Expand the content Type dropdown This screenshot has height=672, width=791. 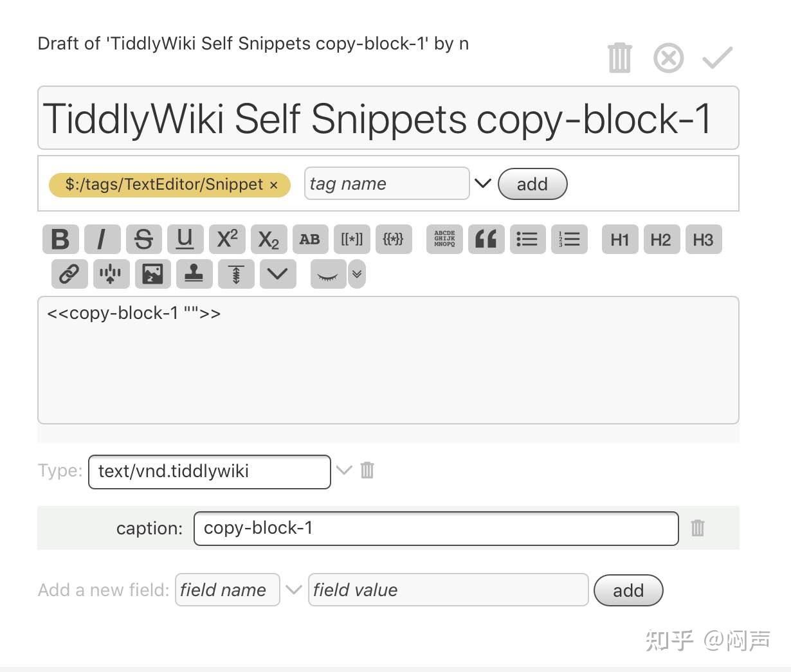pyautogui.click(x=344, y=470)
